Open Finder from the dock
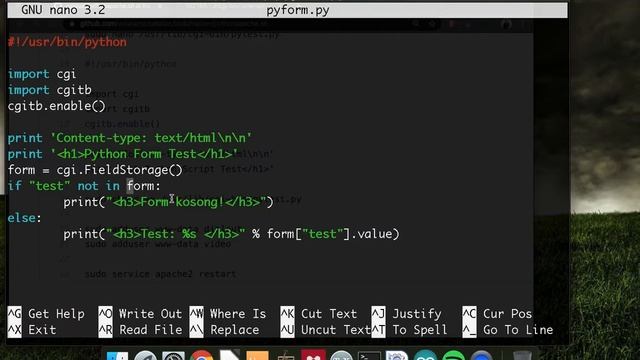This screenshot has width=640, height=360. (118, 355)
